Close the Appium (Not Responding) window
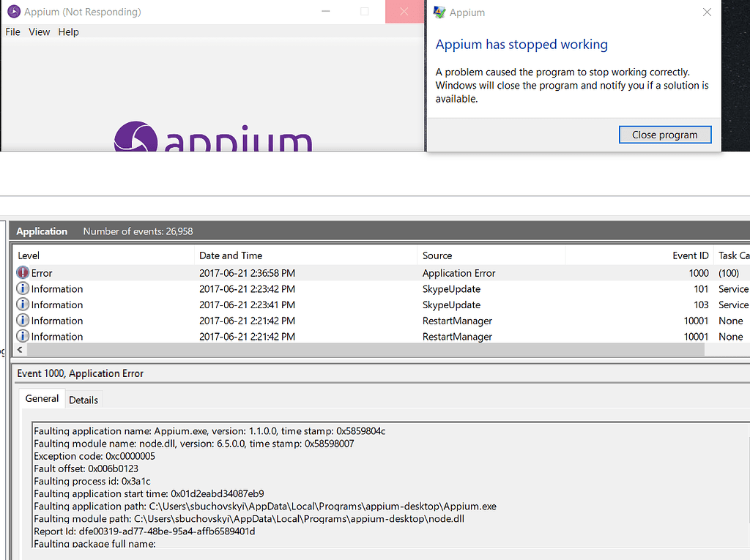 (x=404, y=12)
